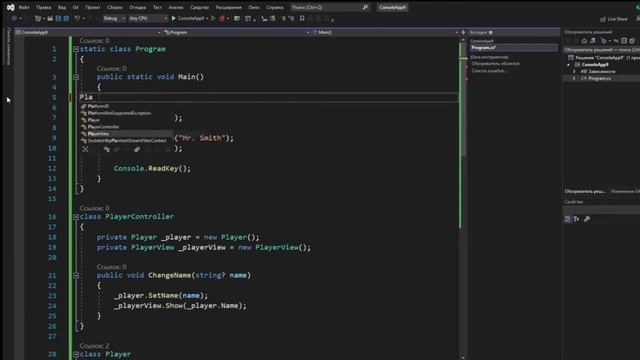Open the Файл menu
Viewport: 640px width, 360px height.
click(24, 7)
